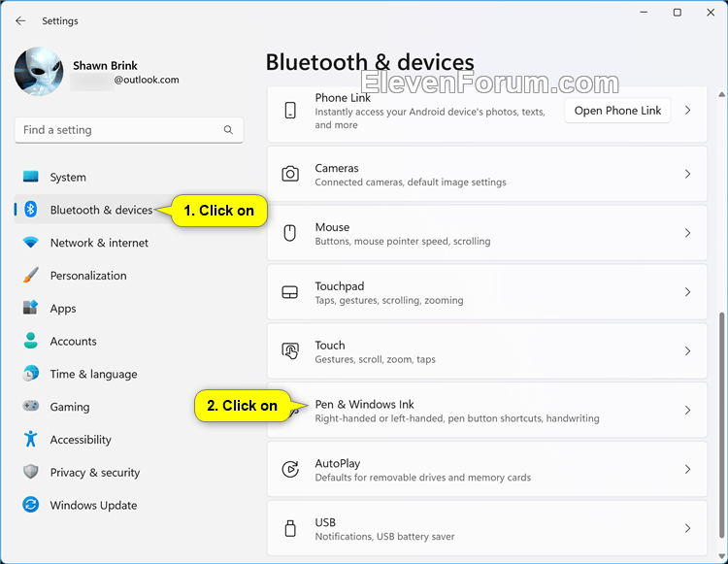Click the Network & internet Wi-Fi icon
This screenshot has height=564, width=728.
(x=31, y=243)
